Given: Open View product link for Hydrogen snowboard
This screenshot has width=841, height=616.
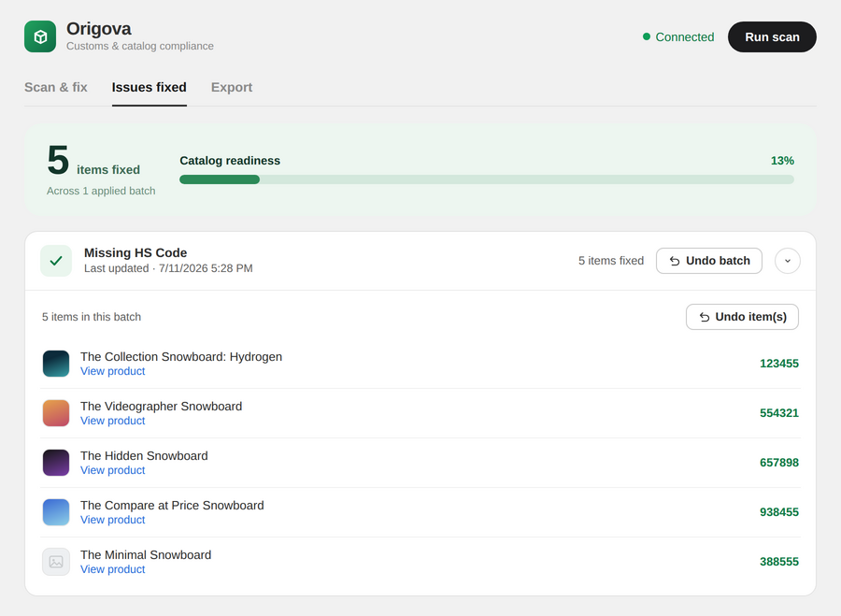Looking at the screenshot, I should click(x=113, y=371).
